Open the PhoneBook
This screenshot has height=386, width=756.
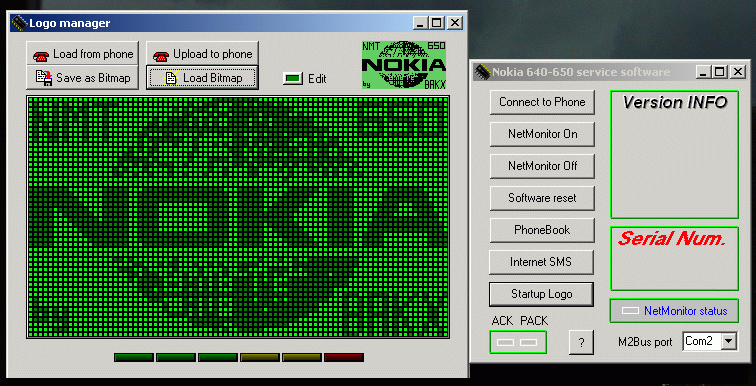click(542, 230)
